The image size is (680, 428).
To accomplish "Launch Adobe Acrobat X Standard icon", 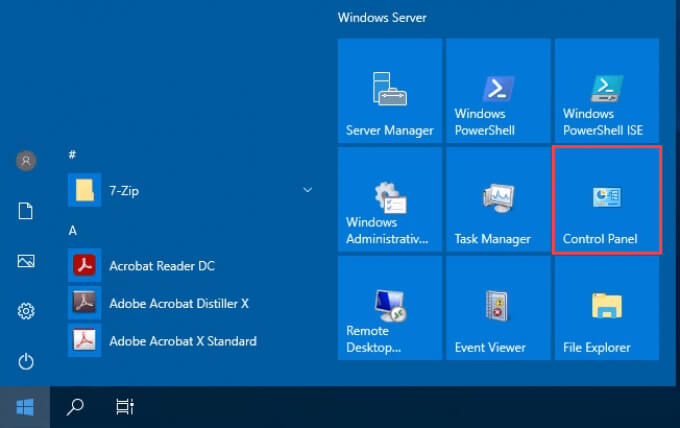I will tap(85, 340).
